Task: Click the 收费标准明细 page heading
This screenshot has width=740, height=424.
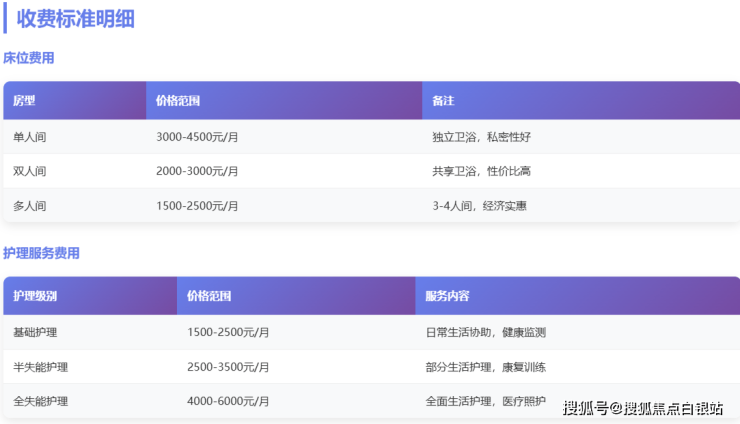Action: [76, 18]
